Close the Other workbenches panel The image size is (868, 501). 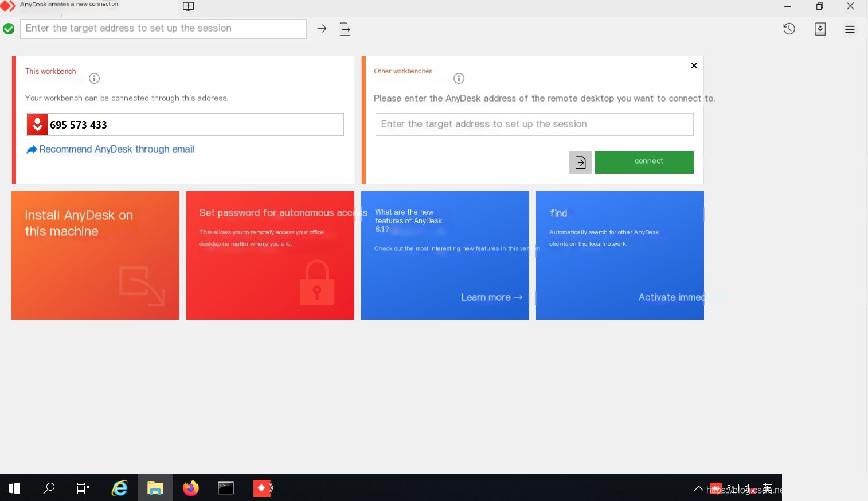[694, 65]
